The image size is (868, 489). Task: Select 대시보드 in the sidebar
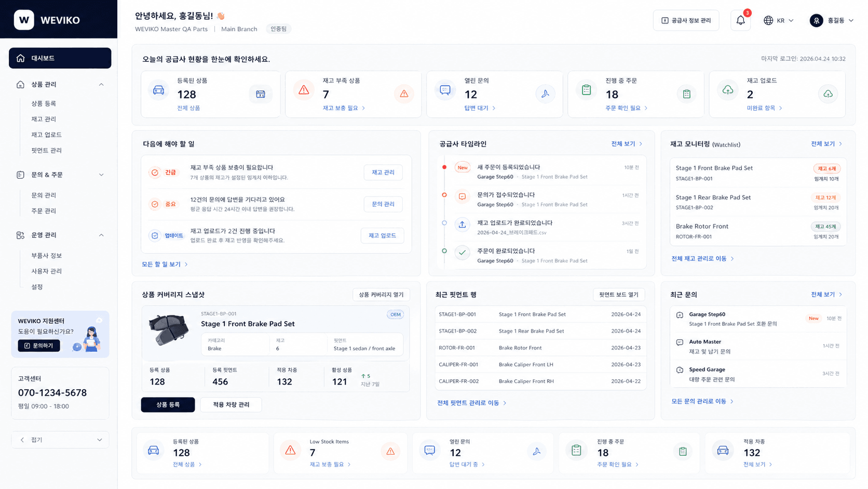tap(60, 58)
